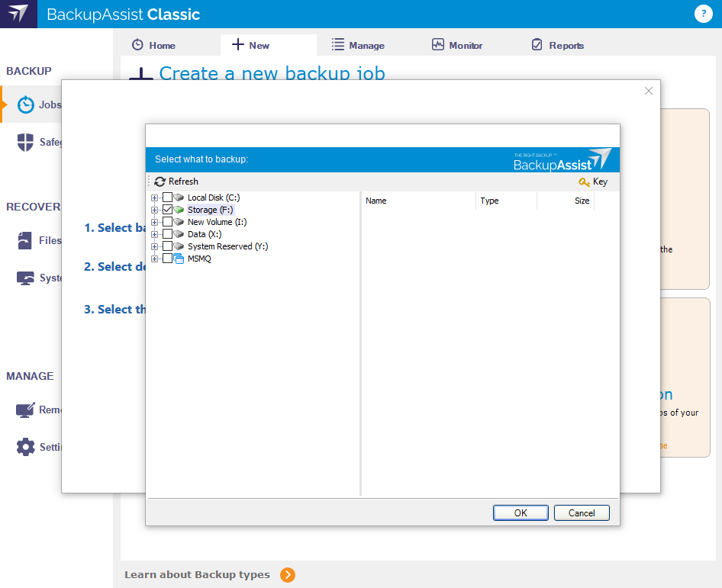
Task: Click the plus icon on New tab
Action: pos(237,44)
